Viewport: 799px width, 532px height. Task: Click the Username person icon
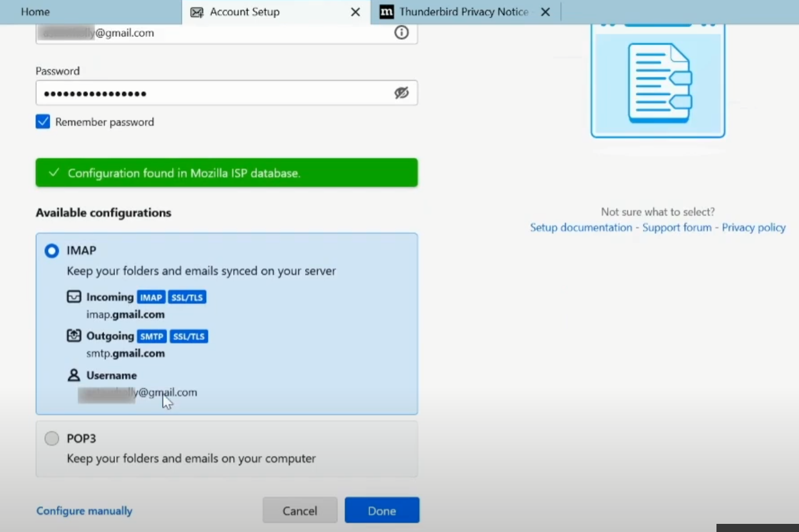coord(74,375)
